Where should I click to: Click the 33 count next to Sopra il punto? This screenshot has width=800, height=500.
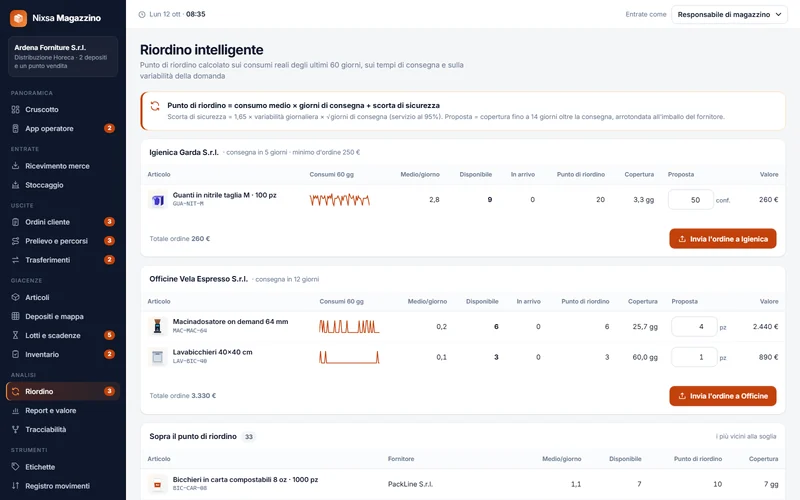tap(248, 437)
